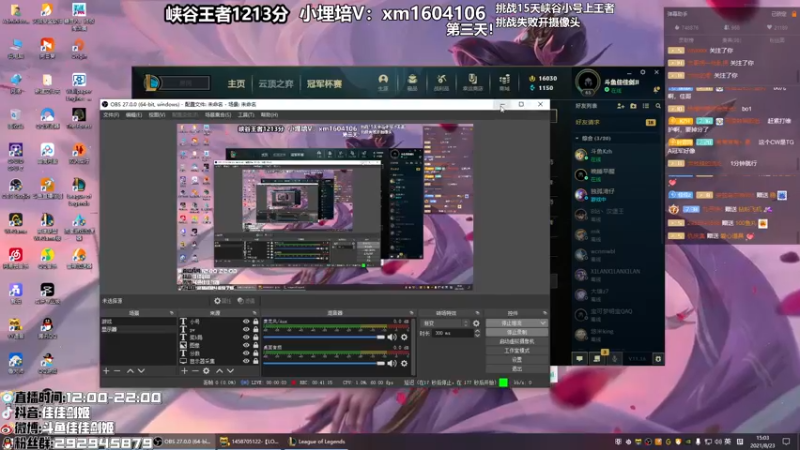The image size is (800, 450).
Task: Open 麦克风/Aux audio settings gear
Action: click(404, 337)
